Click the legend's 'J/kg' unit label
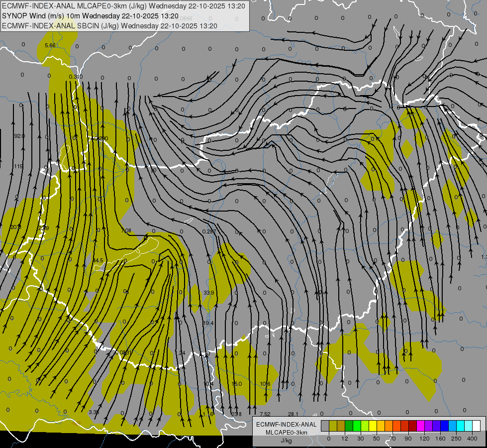The height and width of the screenshot is (448, 487). (287, 441)
